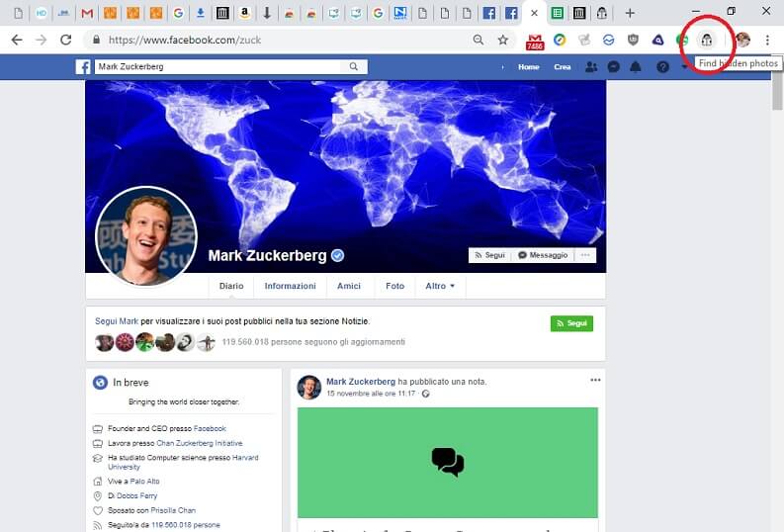Open the post options three-dot menu

click(x=595, y=380)
